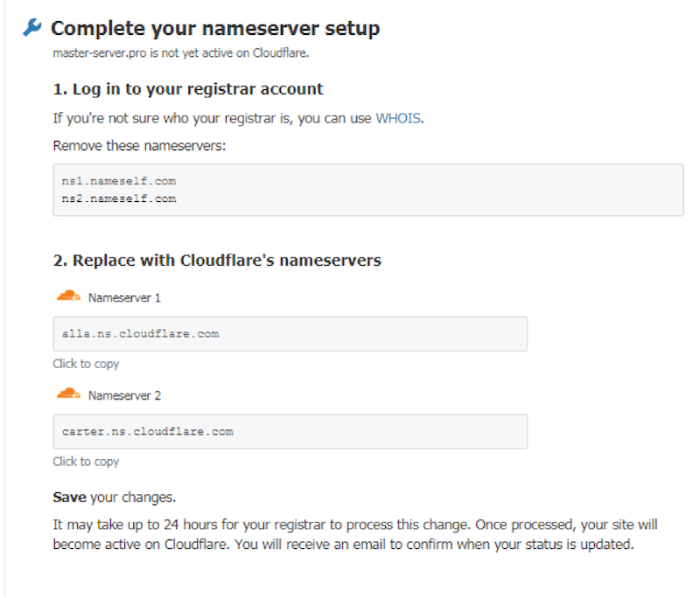The width and height of the screenshot is (700, 598).
Task: Click the master-server.pro not active notice
Action: pyautogui.click(x=181, y=52)
